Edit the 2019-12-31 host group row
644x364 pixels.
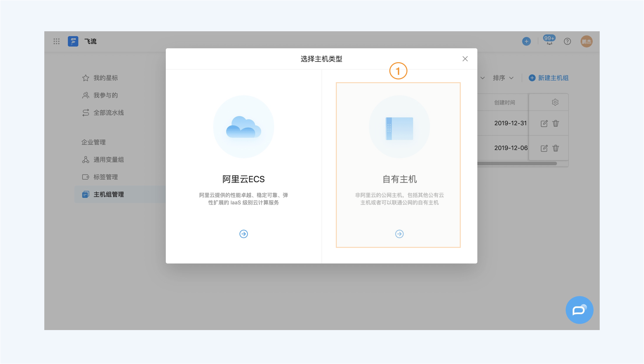[x=544, y=123]
